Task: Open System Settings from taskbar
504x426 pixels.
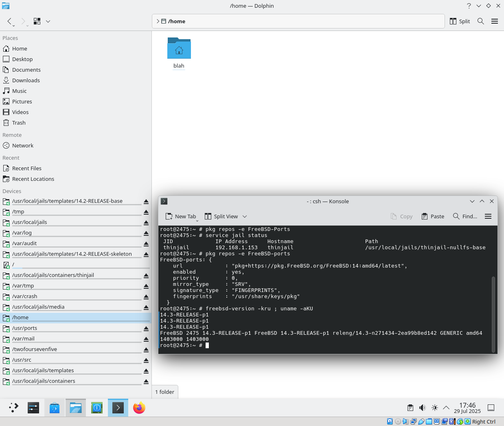Action: pyautogui.click(x=33, y=407)
